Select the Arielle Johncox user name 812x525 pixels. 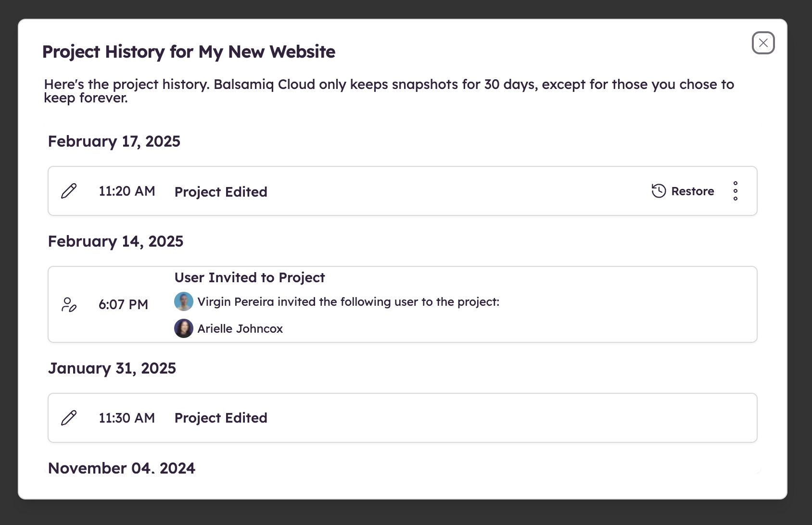coord(240,329)
